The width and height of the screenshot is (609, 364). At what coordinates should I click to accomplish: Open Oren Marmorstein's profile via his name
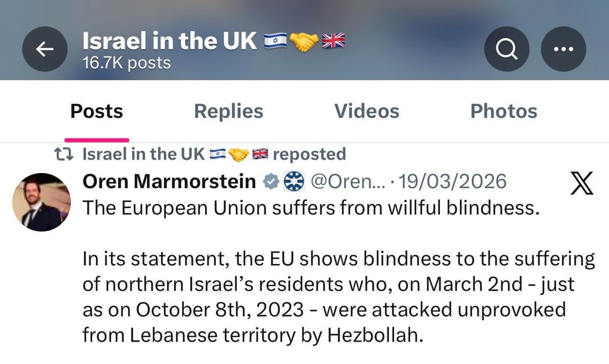(x=169, y=181)
